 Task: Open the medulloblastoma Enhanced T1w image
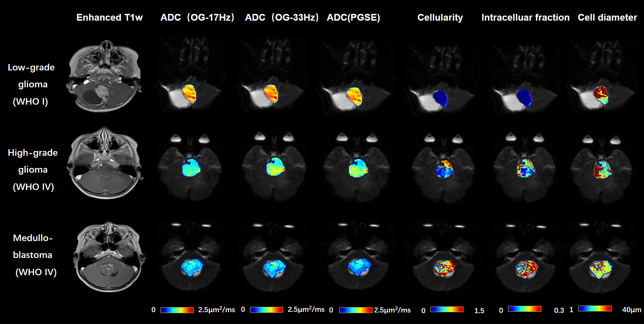pyautogui.click(x=109, y=257)
